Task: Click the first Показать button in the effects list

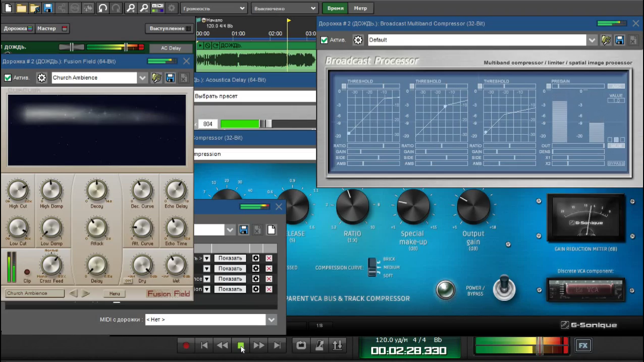Action: tap(230, 258)
